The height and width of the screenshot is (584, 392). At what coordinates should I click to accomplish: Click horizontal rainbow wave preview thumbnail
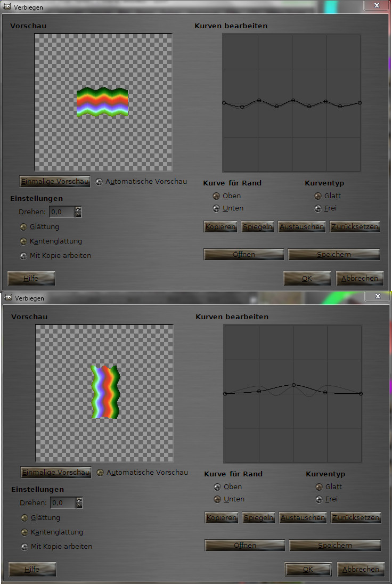pyautogui.click(x=102, y=102)
